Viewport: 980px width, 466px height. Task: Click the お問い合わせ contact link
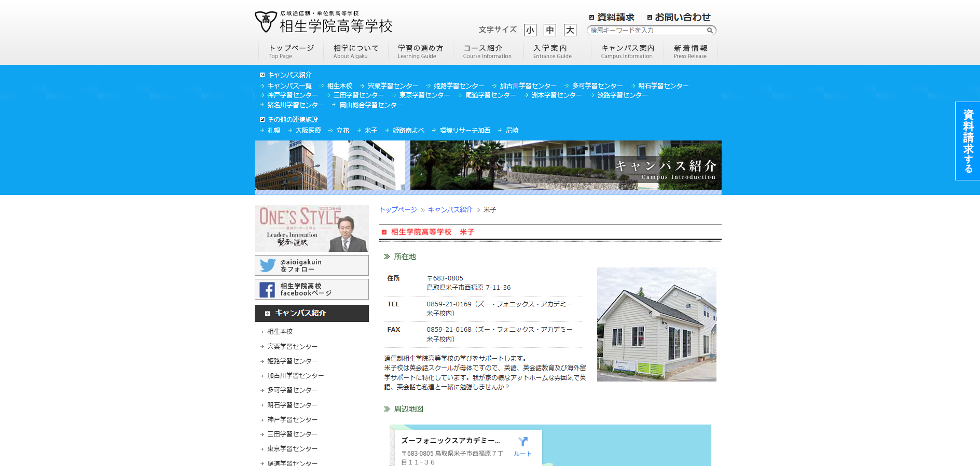(x=679, y=17)
